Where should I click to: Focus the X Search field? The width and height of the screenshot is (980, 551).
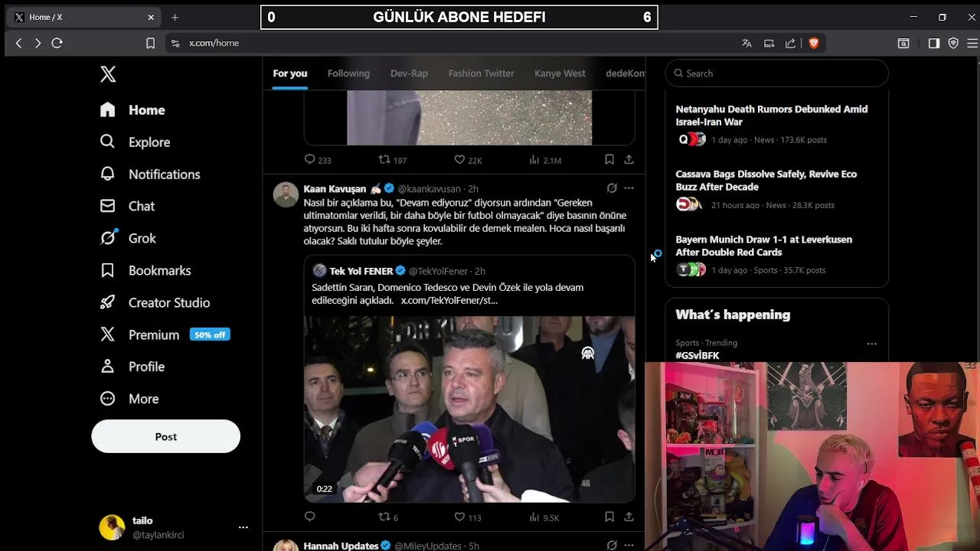(x=776, y=73)
